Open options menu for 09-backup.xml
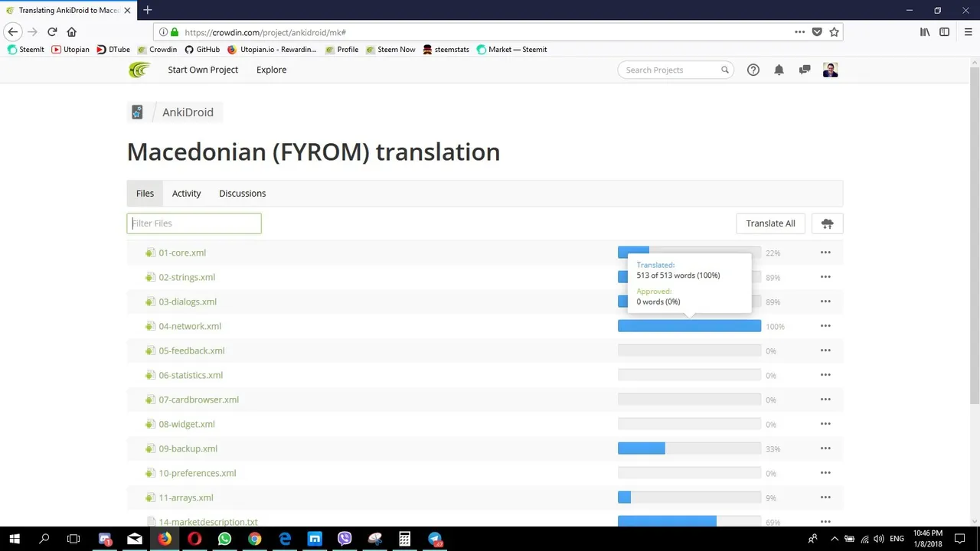The height and width of the screenshot is (551, 980). (825, 448)
